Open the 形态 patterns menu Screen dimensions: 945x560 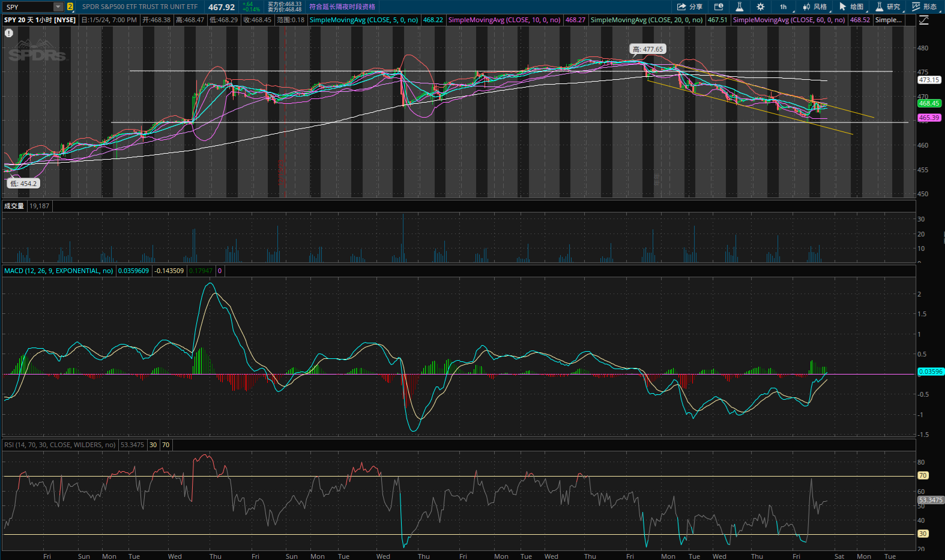(x=925, y=7)
